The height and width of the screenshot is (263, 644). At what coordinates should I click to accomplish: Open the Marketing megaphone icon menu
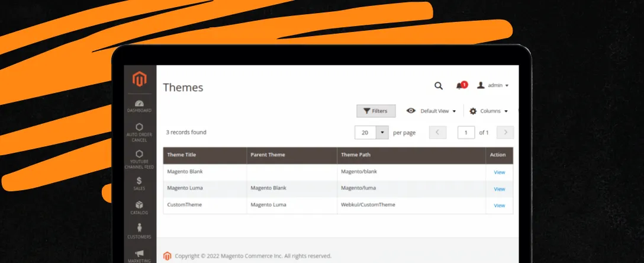[x=139, y=255]
